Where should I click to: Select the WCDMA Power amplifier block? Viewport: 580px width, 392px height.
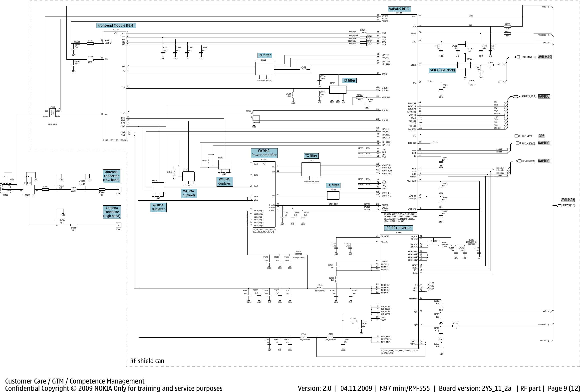coord(264,153)
